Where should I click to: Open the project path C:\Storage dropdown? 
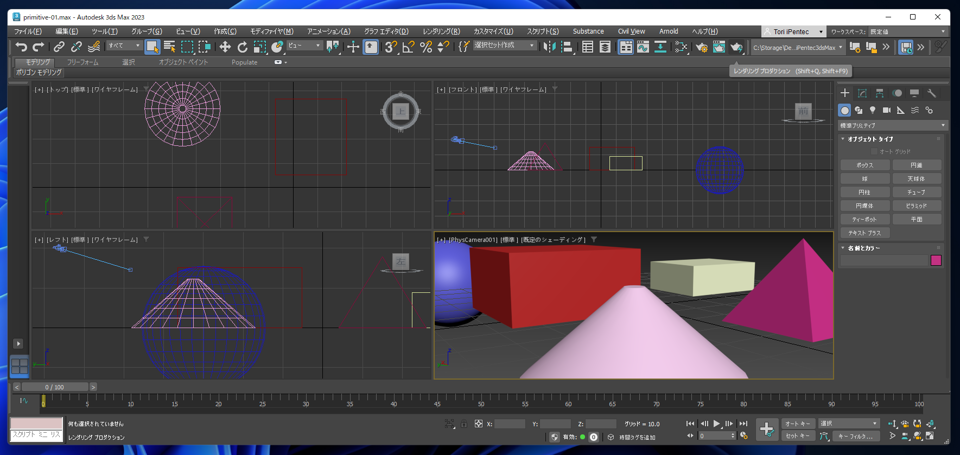click(798, 47)
